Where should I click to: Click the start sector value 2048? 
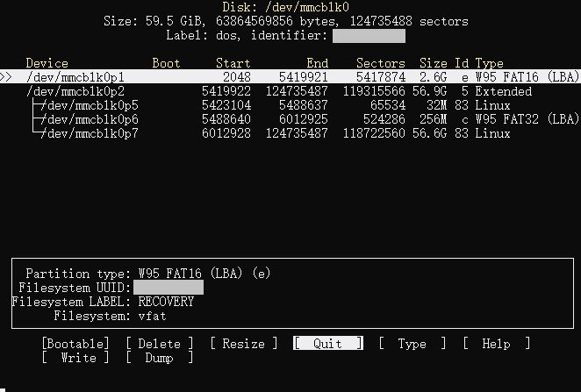[x=237, y=77]
